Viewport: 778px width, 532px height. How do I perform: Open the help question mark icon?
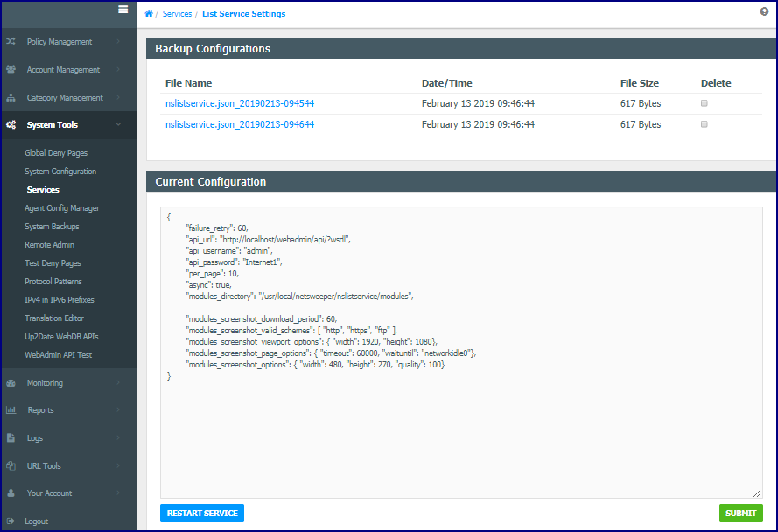764,11
